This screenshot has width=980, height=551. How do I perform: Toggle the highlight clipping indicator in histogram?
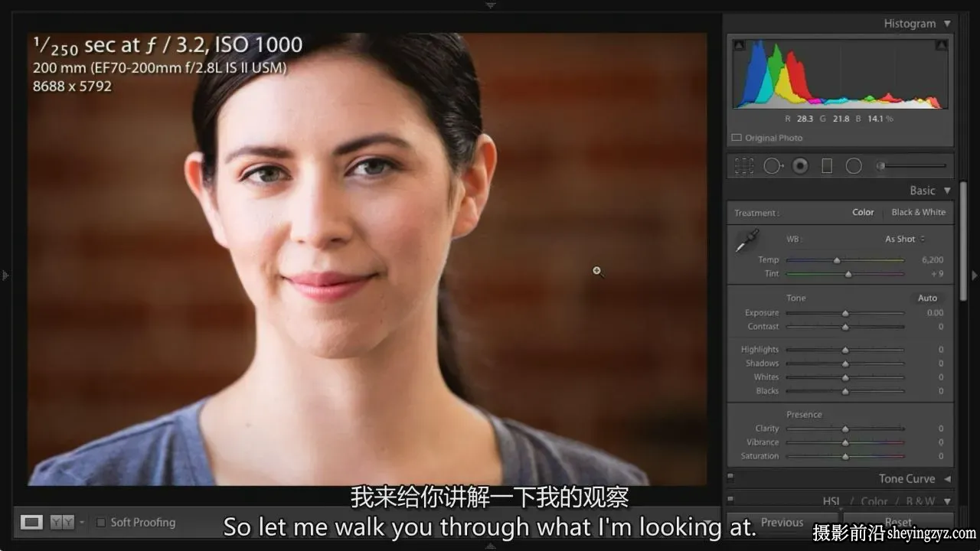(942, 46)
